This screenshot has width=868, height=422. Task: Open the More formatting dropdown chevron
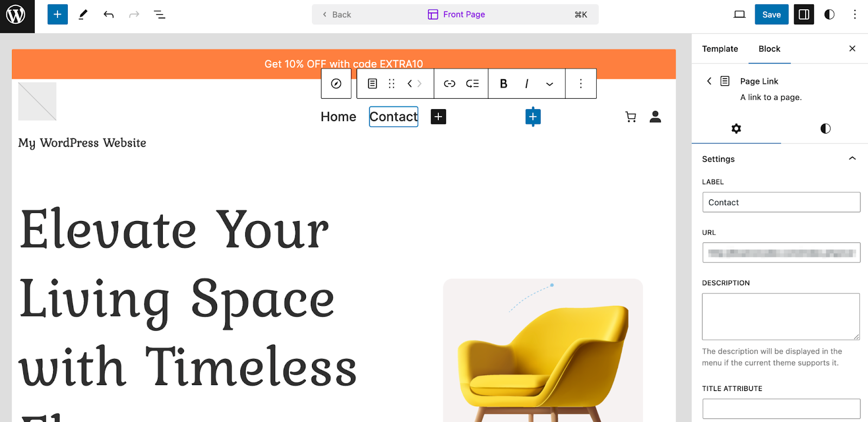pyautogui.click(x=550, y=84)
